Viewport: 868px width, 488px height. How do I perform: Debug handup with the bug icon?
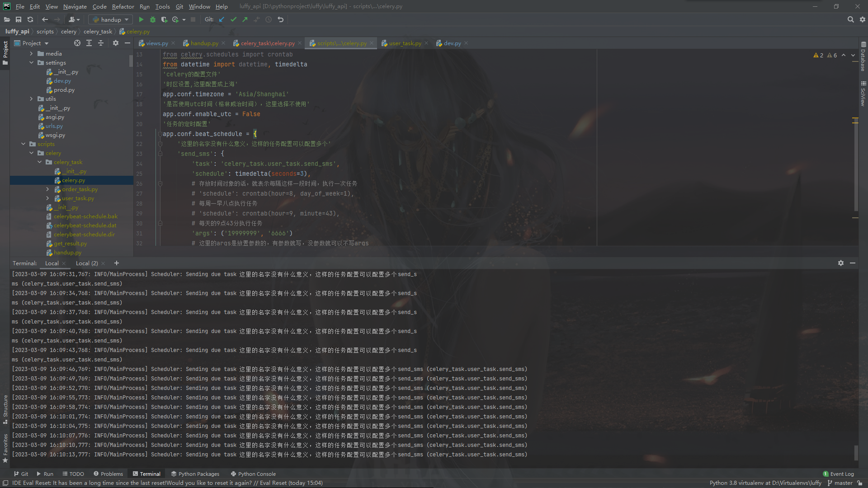click(153, 19)
